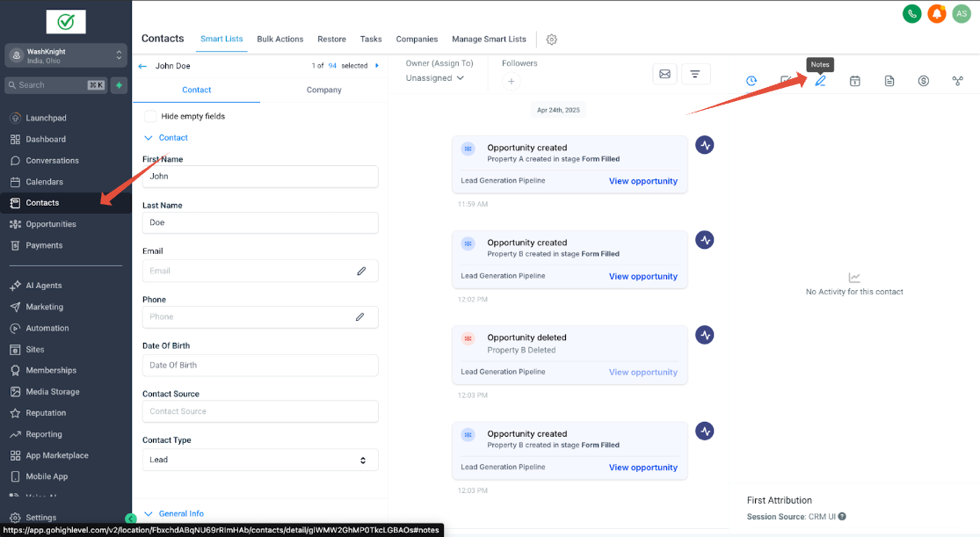Viewport: 980px width, 537px height.
Task: Click the email envelope filter icon
Action: click(x=664, y=75)
